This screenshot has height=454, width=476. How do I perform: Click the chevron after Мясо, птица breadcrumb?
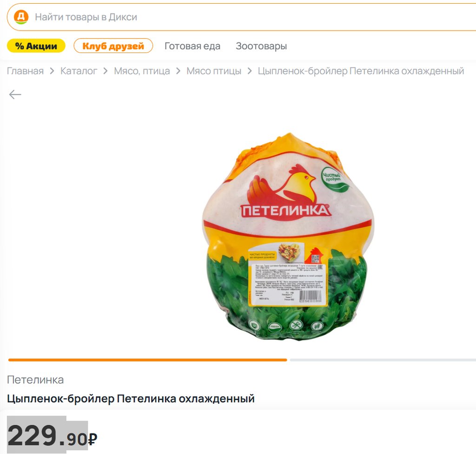pyautogui.click(x=178, y=71)
